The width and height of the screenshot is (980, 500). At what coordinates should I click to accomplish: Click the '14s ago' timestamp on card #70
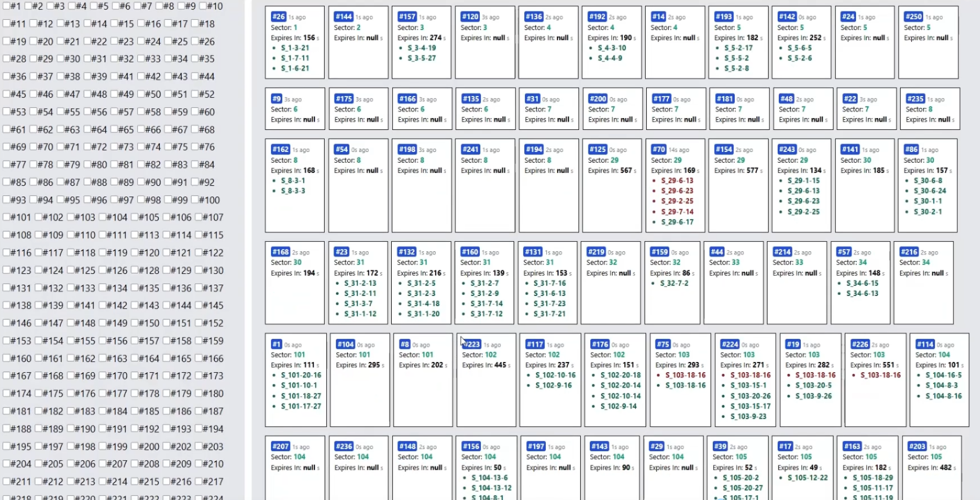point(679,150)
